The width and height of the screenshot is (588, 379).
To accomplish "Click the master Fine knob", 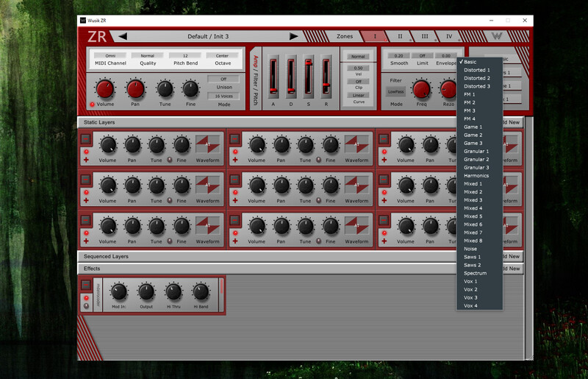I will pos(190,89).
